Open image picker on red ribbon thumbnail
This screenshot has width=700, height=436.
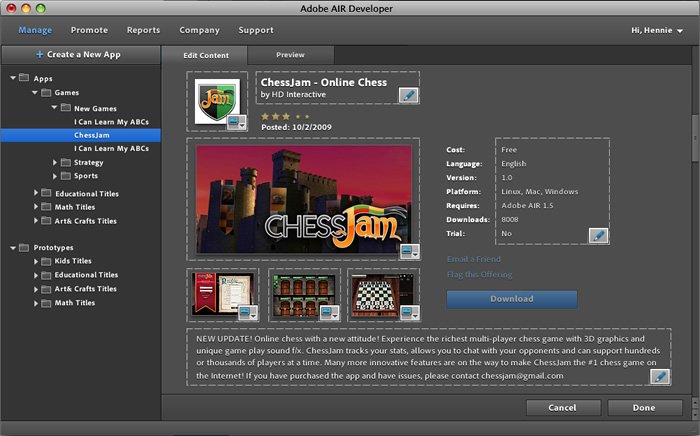(x=248, y=312)
